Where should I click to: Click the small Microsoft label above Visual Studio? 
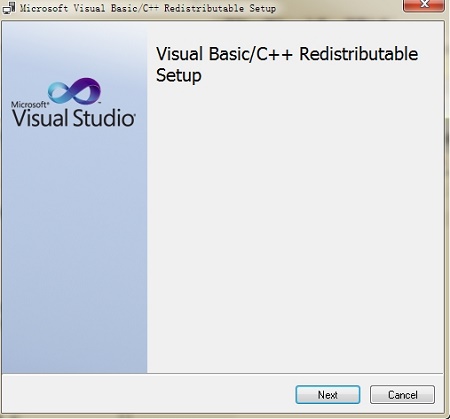point(30,105)
